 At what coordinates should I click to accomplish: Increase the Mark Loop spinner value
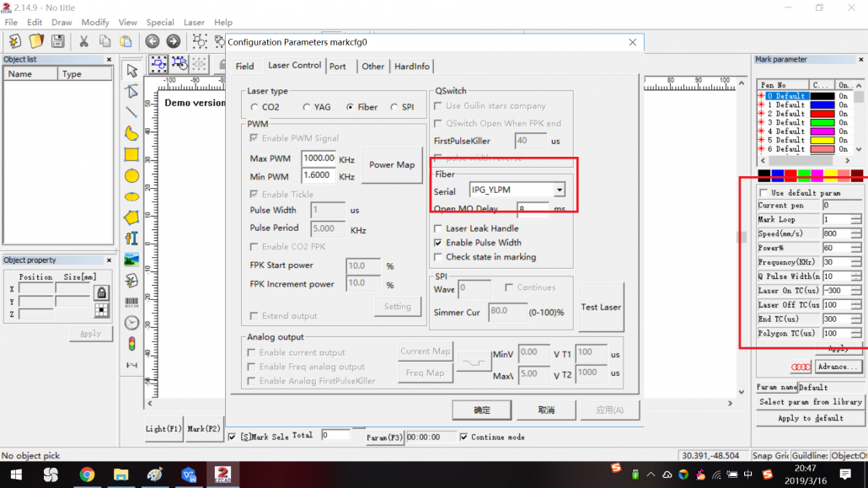click(856, 217)
